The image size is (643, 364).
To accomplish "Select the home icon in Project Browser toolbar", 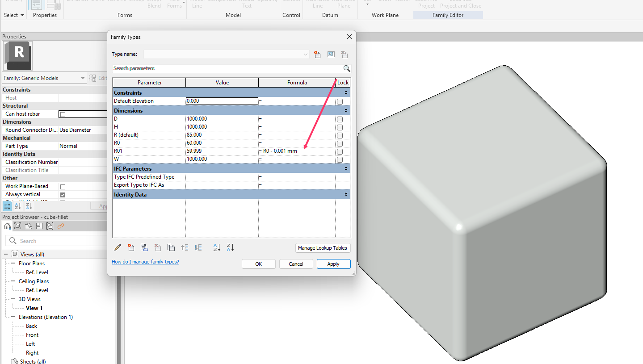I will (7, 226).
